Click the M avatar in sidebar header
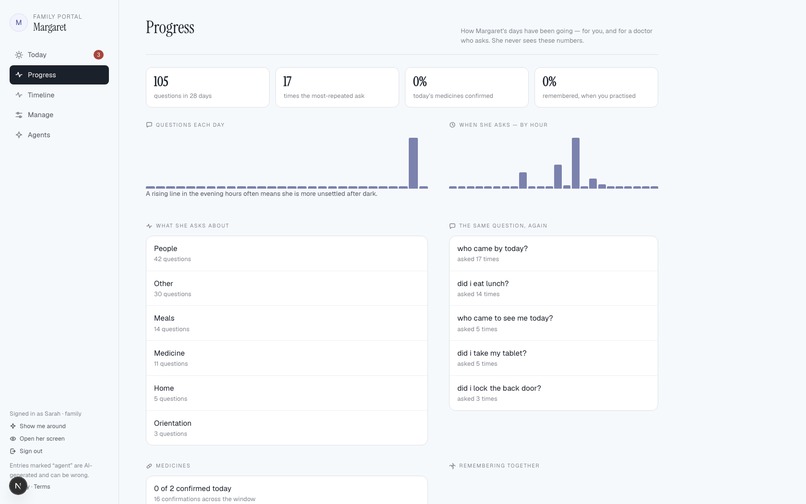Screen dimensions: 806x504 (x=19, y=23)
